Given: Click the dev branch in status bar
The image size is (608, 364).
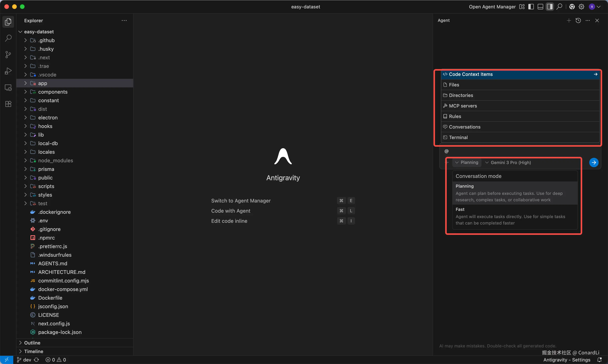Looking at the screenshot, I should [27, 360].
